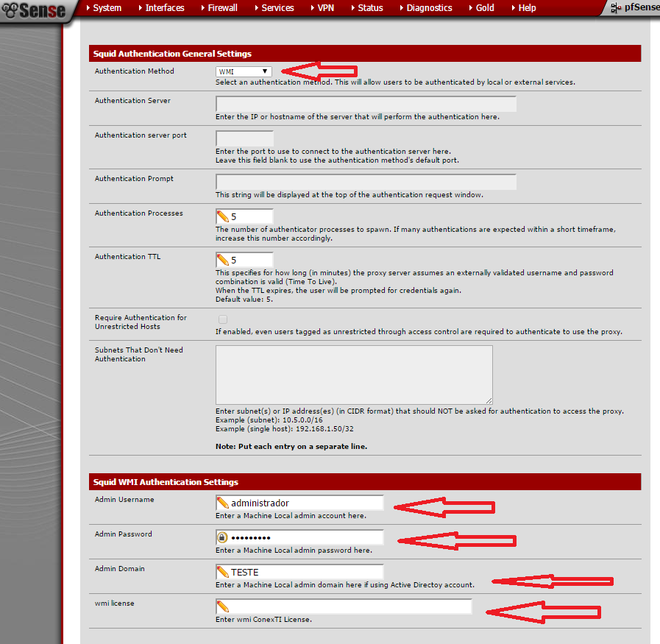This screenshot has width=660, height=644.
Task: Click pencil icon in Authentication TTL field
Action: click(222, 261)
